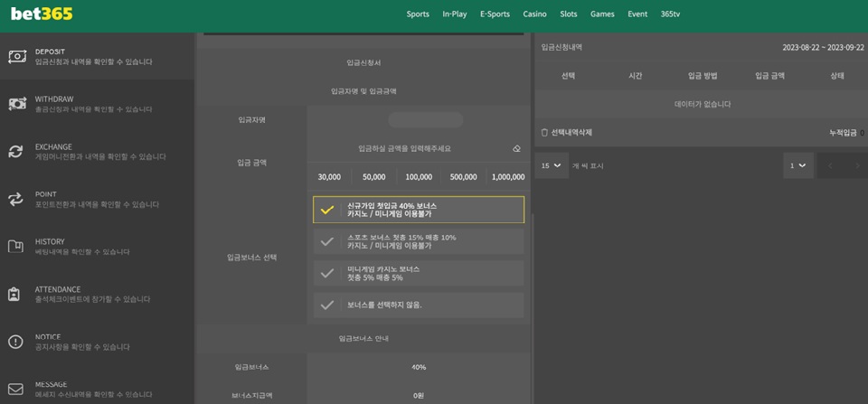868x404 pixels.
Task: Add 30,000 to the deposit amount
Action: [x=329, y=177]
